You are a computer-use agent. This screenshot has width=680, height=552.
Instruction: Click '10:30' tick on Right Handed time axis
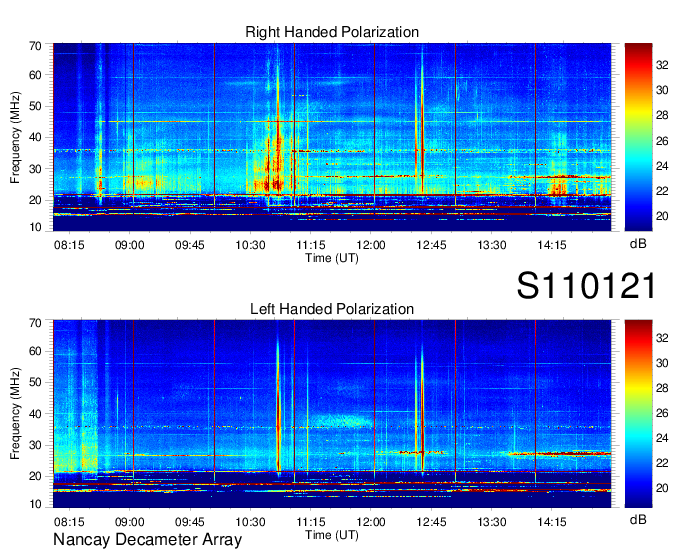(x=250, y=245)
